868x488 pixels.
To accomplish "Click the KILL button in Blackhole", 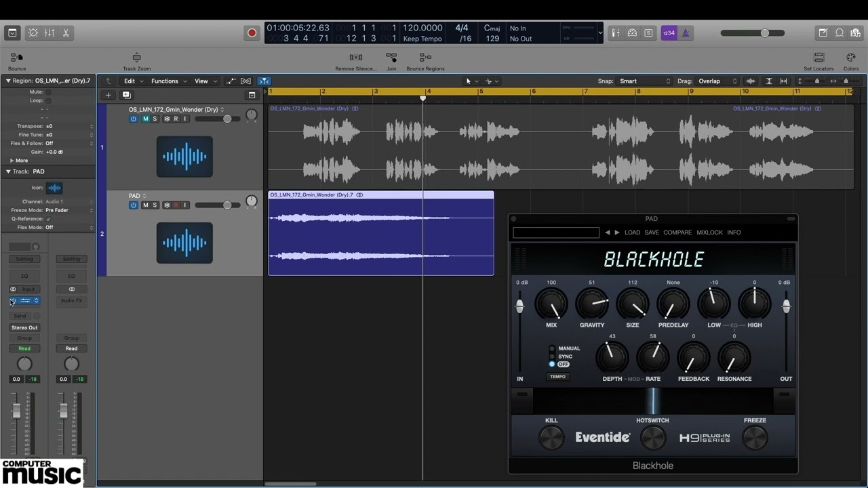I will [551, 438].
